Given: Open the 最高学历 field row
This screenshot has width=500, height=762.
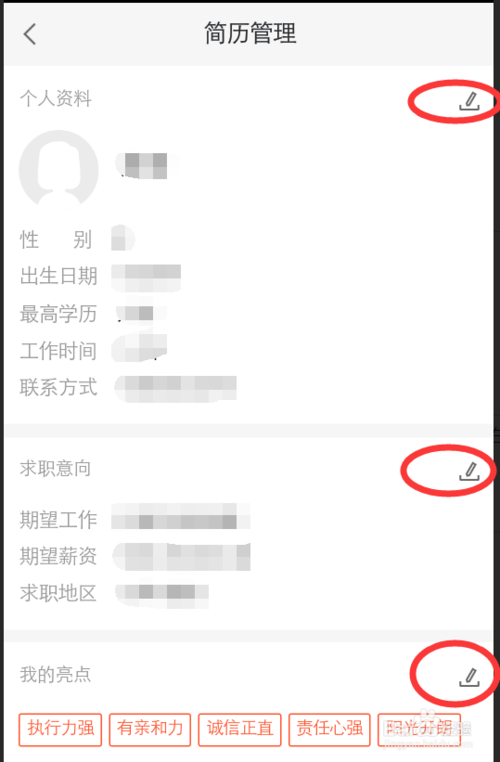Looking at the screenshot, I should coord(248,313).
